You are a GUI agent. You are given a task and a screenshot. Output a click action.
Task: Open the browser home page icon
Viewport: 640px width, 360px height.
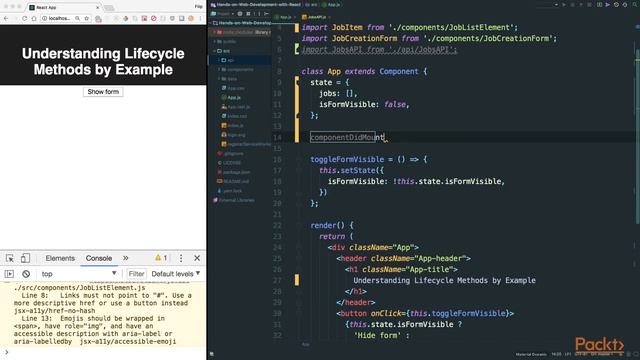[x=34, y=18]
